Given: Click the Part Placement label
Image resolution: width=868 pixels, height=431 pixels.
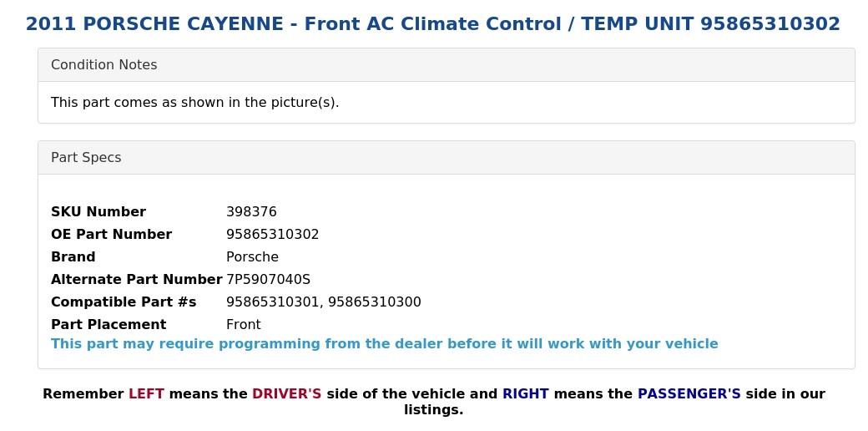Looking at the screenshot, I should click(x=108, y=325).
